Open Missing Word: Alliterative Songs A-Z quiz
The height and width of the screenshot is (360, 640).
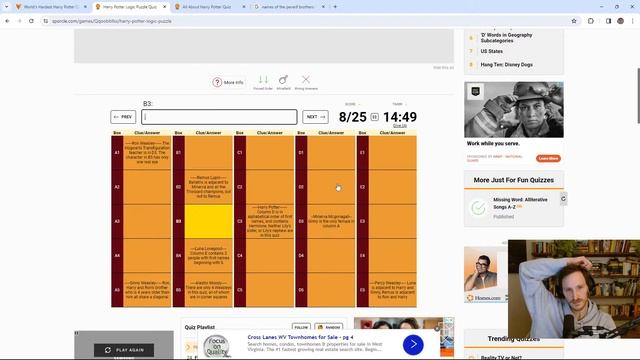click(520, 203)
